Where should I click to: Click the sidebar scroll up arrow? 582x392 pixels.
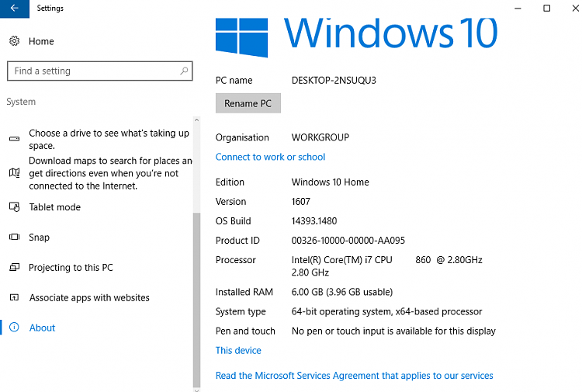197,120
